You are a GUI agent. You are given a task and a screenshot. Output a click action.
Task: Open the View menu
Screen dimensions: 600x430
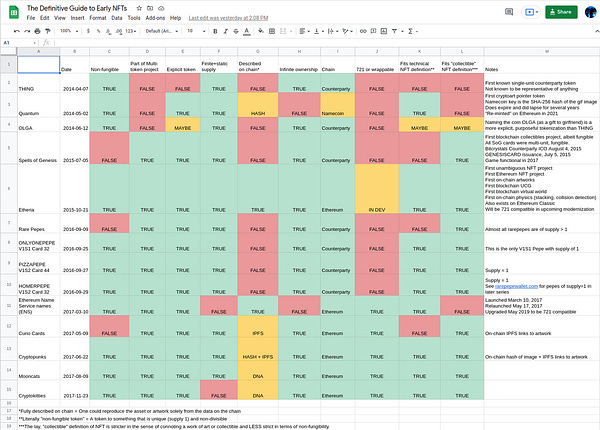60,18
